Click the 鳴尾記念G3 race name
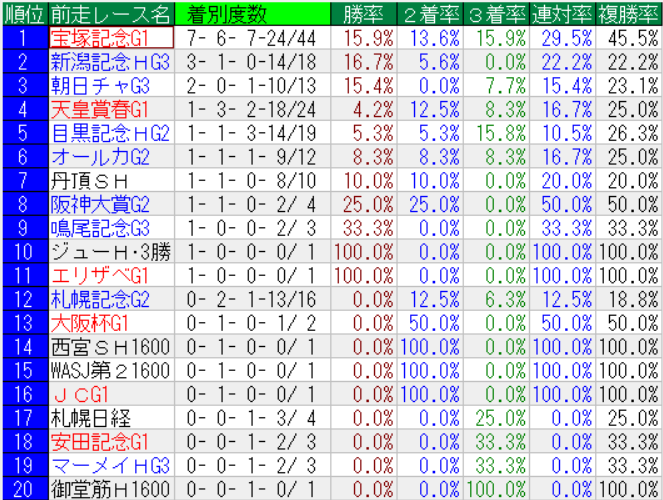The width and height of the screenshot is (663, 500). pos(100,227)
